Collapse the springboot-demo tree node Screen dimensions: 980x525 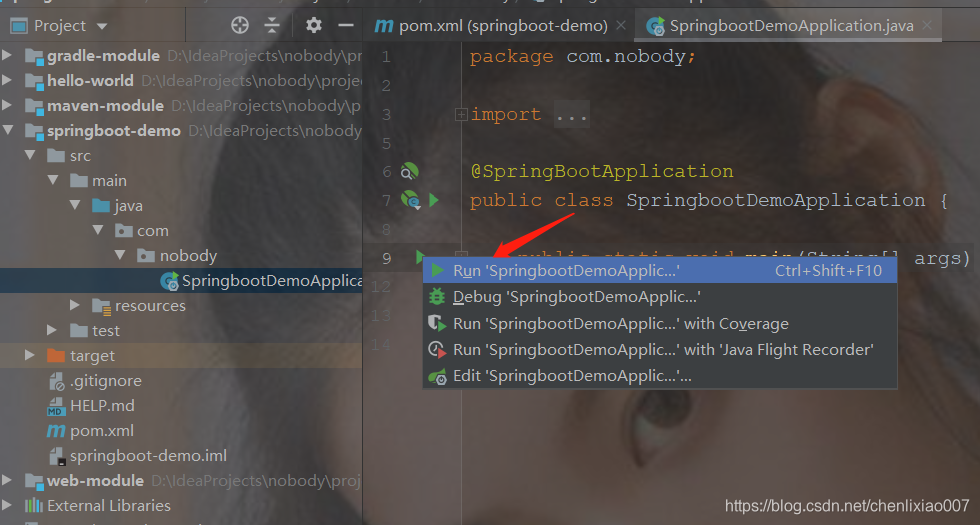(8, 130)
